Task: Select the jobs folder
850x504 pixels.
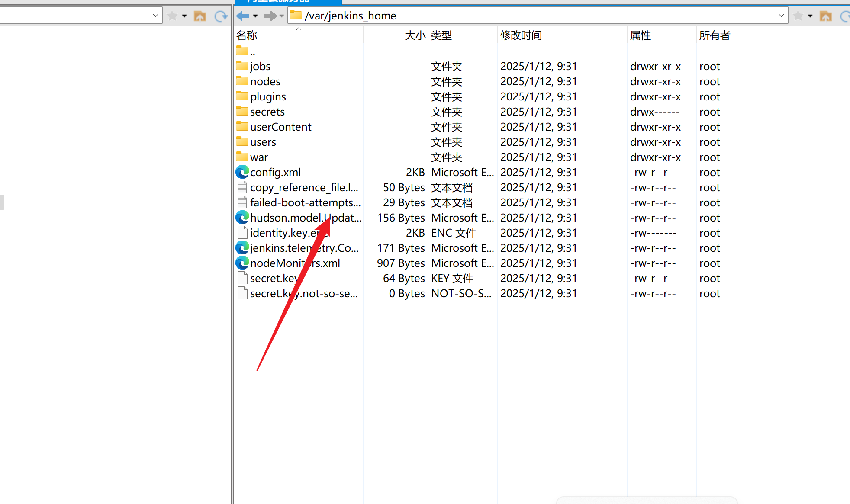Action: pos(254,66)
